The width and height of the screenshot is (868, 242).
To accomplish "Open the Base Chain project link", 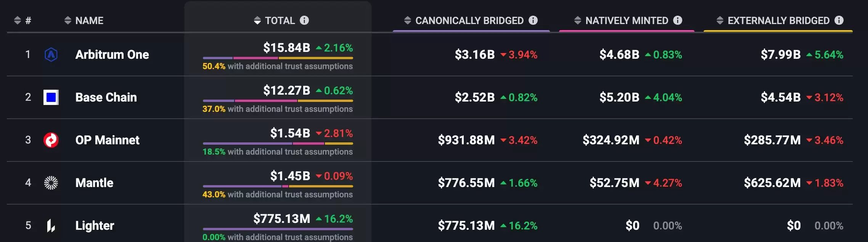I will coord(106,97).
